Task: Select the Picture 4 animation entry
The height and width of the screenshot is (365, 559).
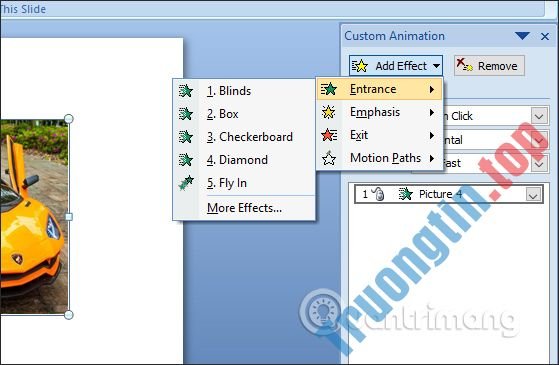Action: coord(449,194)
